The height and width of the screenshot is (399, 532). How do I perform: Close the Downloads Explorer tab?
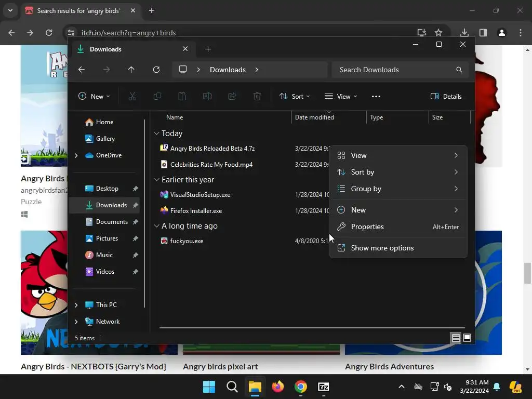(x=185, y=49)
